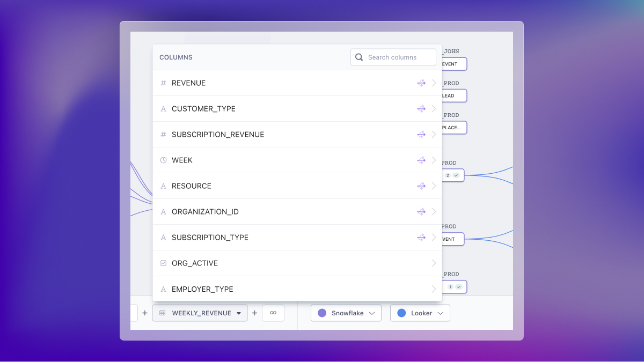
Task: Click the lineage arrows icon on SUBSCRIPTION_REVENUE row
Action: point(421,134)
